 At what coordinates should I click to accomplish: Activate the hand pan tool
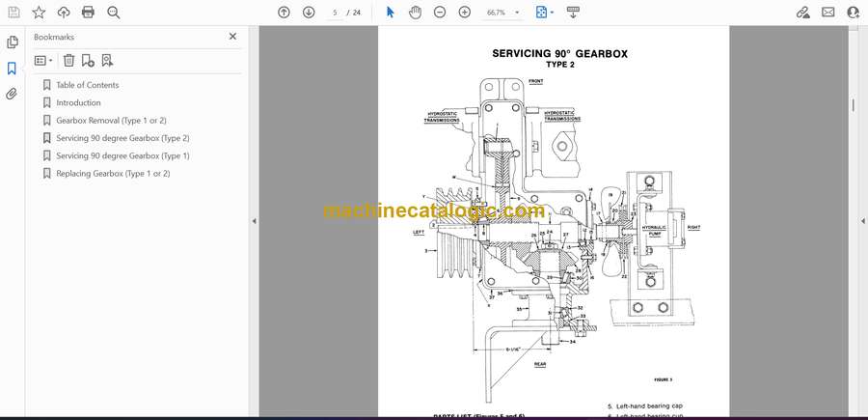[415, 13]
